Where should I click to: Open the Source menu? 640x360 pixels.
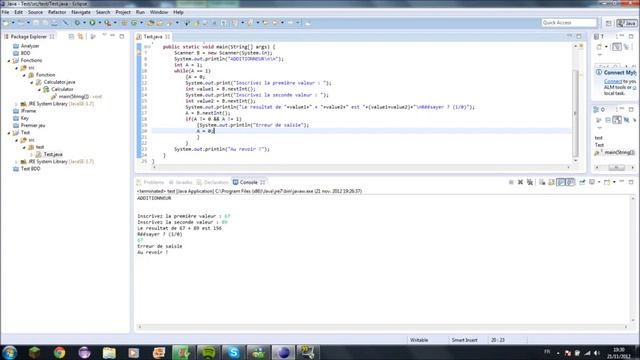click(35, 12)
